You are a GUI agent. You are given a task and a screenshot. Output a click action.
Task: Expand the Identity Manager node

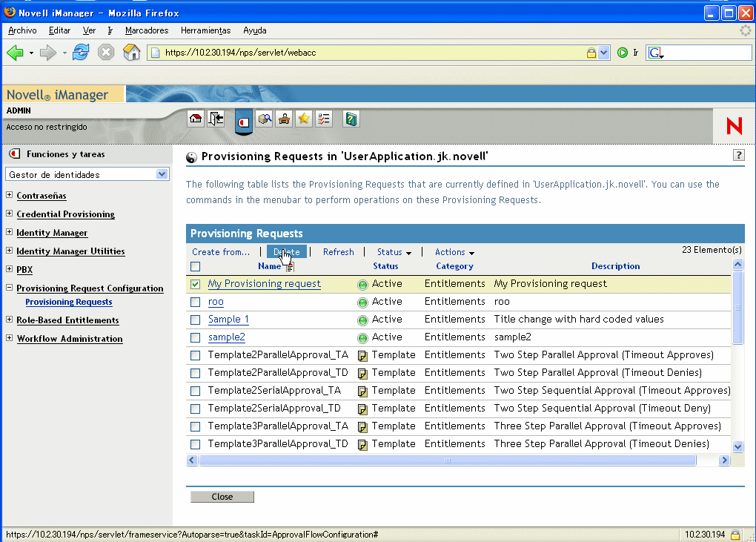[9, 232]
